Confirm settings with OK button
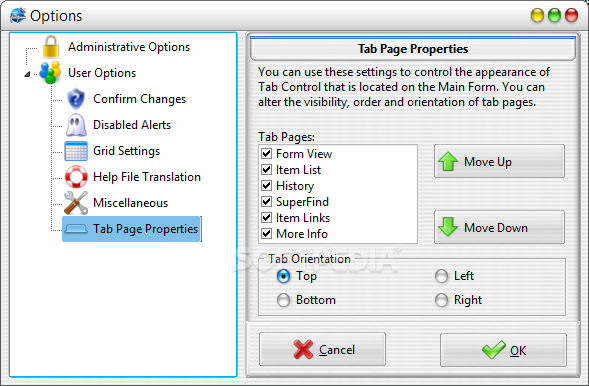This screenshot has width=589, height=386. coord(503,350)
